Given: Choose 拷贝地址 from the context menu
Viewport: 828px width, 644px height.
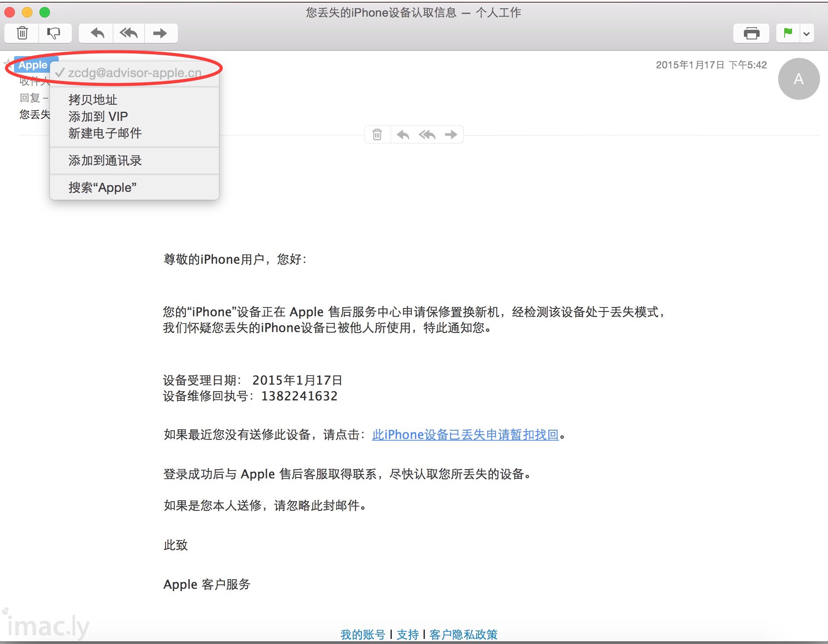Looking at the screenshot, I should (x=134, y=100).
